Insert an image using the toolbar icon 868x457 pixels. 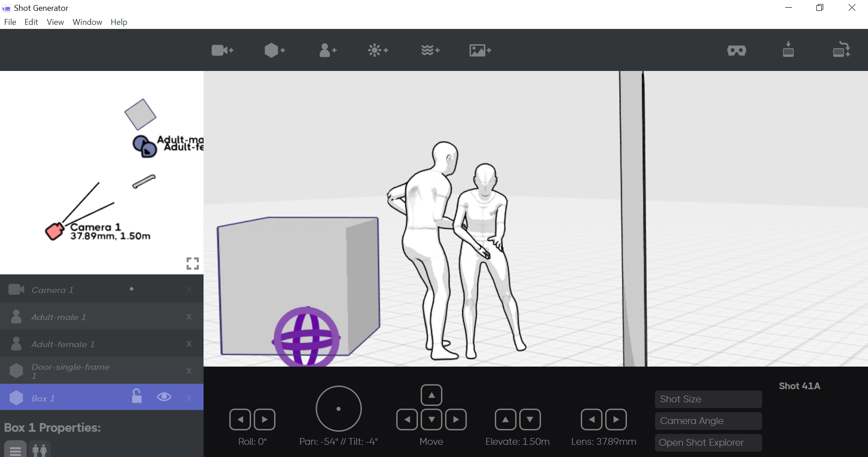coord(479,50)
